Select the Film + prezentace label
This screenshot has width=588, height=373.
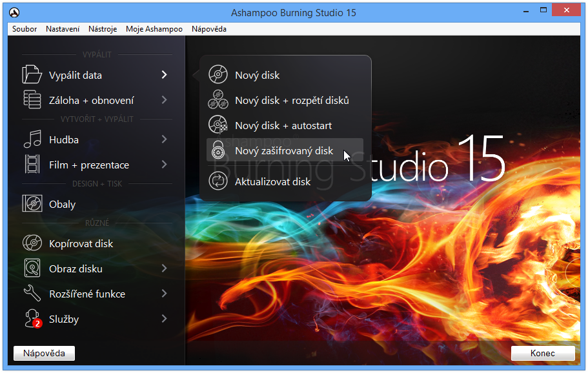point(89,165)
